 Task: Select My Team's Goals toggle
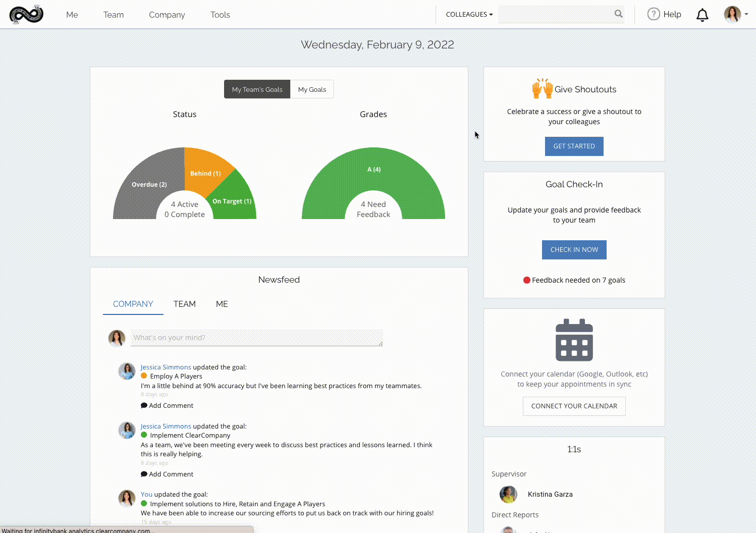[257, 89]
